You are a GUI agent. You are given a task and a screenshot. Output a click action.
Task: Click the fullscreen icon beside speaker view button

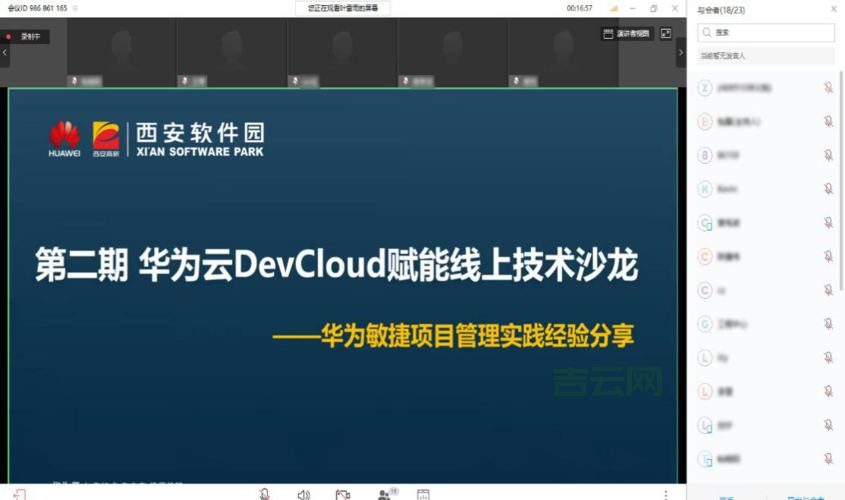click(x=666, y=33)
